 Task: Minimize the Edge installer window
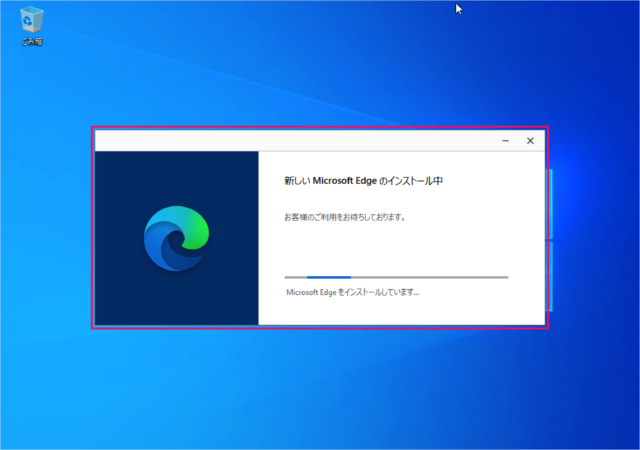pyautogui.click(x=505, y=141)
